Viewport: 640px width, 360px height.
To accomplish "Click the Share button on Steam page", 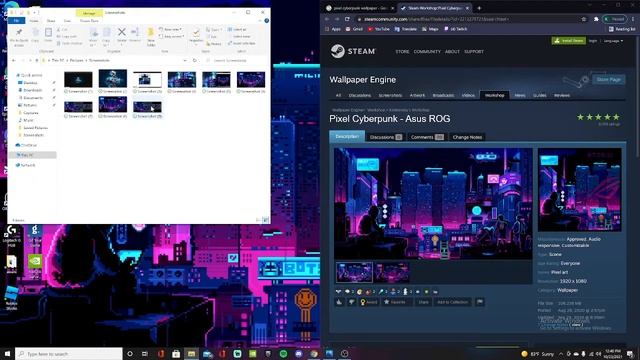I will pos(423,302).
